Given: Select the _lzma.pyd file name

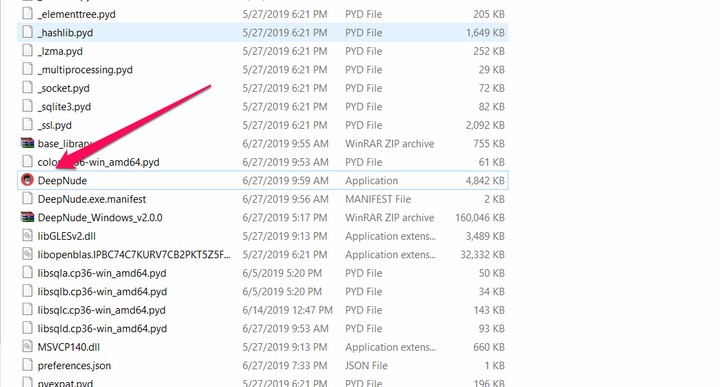Looking at the screenshot, I should tap(60, 51).
